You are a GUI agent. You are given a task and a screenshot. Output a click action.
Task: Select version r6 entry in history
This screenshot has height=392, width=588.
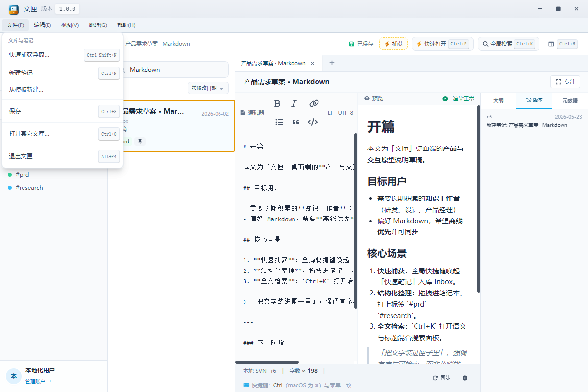click(x=534, y=121)
